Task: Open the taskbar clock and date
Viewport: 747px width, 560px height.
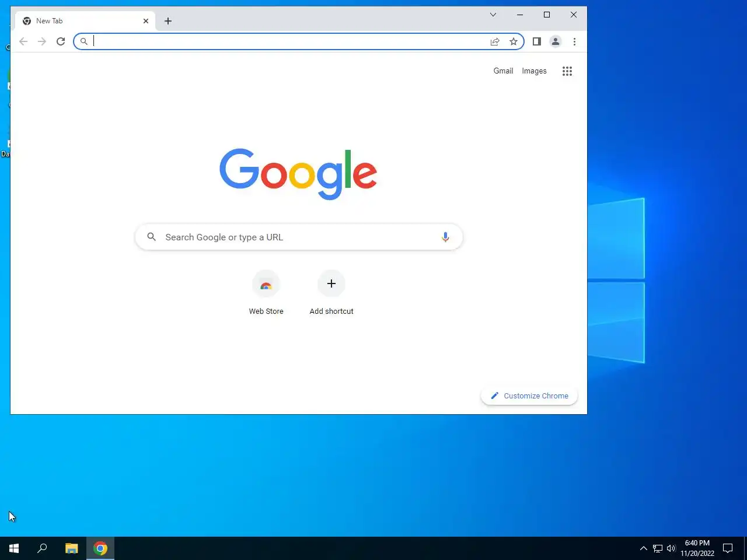Action: pos(697,548)
